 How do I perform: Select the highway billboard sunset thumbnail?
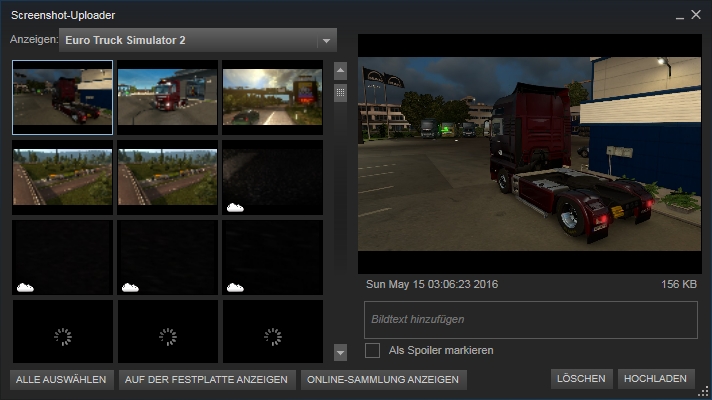point(272,97)
